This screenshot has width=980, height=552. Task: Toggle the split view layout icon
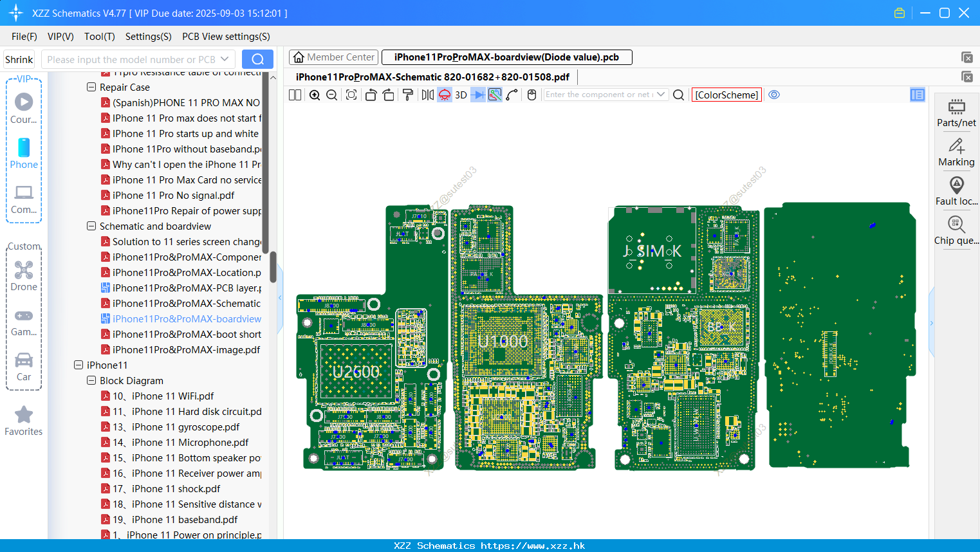coord(295,95)
